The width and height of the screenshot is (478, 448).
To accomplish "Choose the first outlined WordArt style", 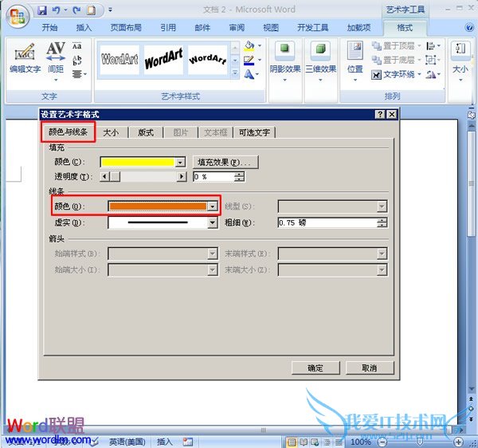I will tap(119, 60).
